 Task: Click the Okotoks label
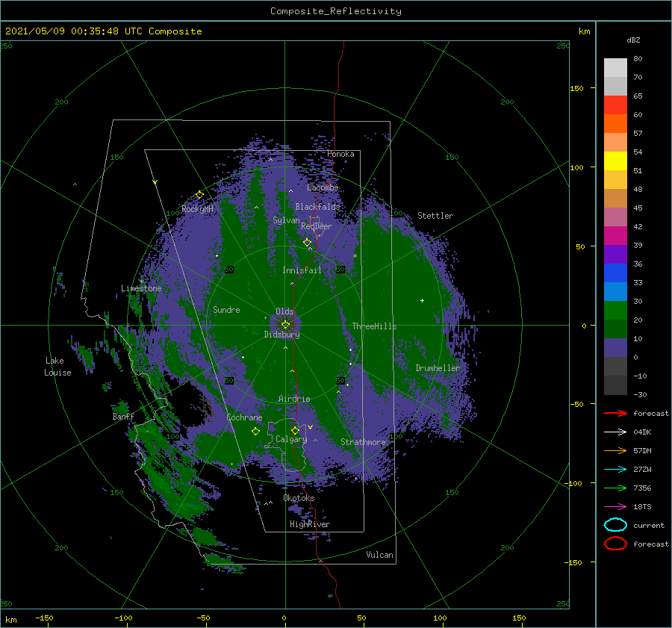click(299, 498)
